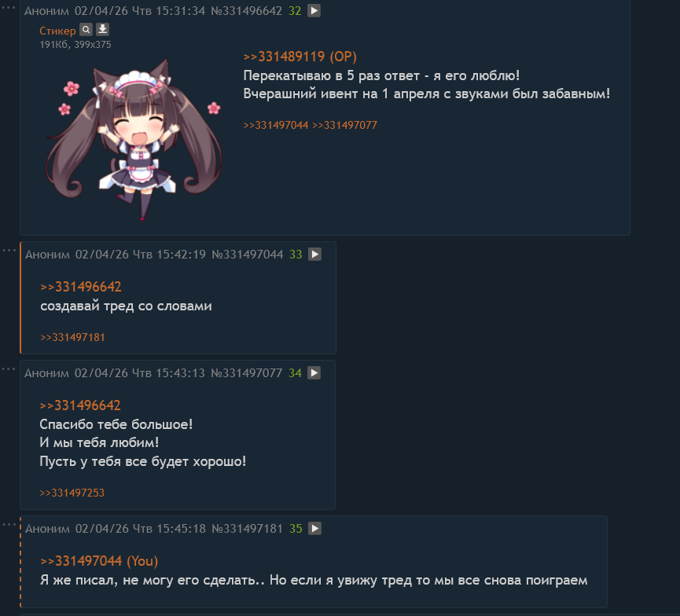Click the green post counter 35
This screenshot has width=680, height=616.
[x=296, y=529]
